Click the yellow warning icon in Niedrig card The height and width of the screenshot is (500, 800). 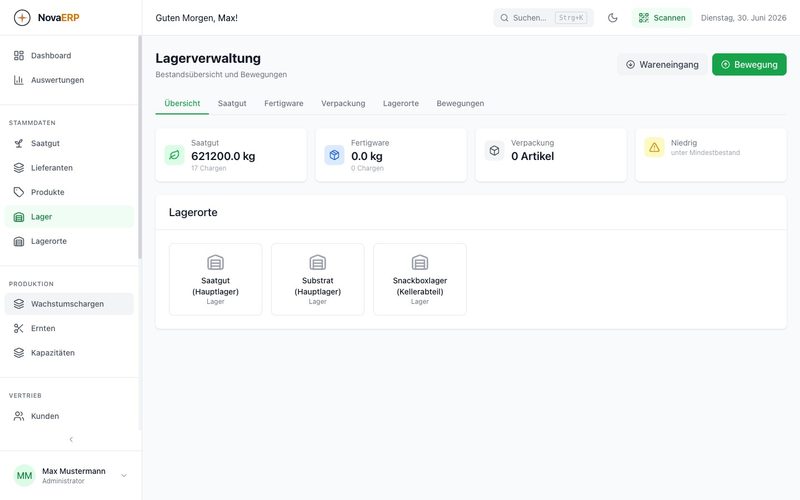pos(654,147)
